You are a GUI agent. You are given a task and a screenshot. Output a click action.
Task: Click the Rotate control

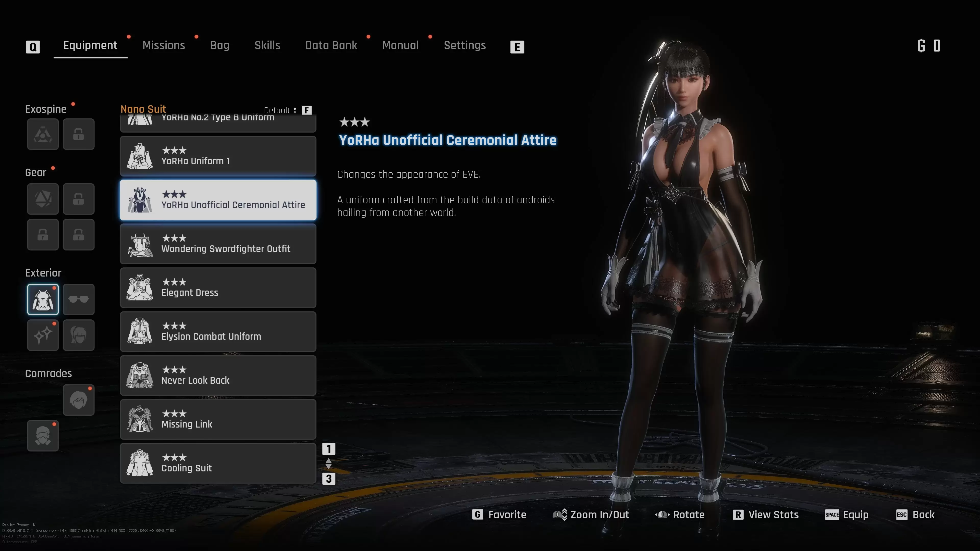click(x=679, y=515)
